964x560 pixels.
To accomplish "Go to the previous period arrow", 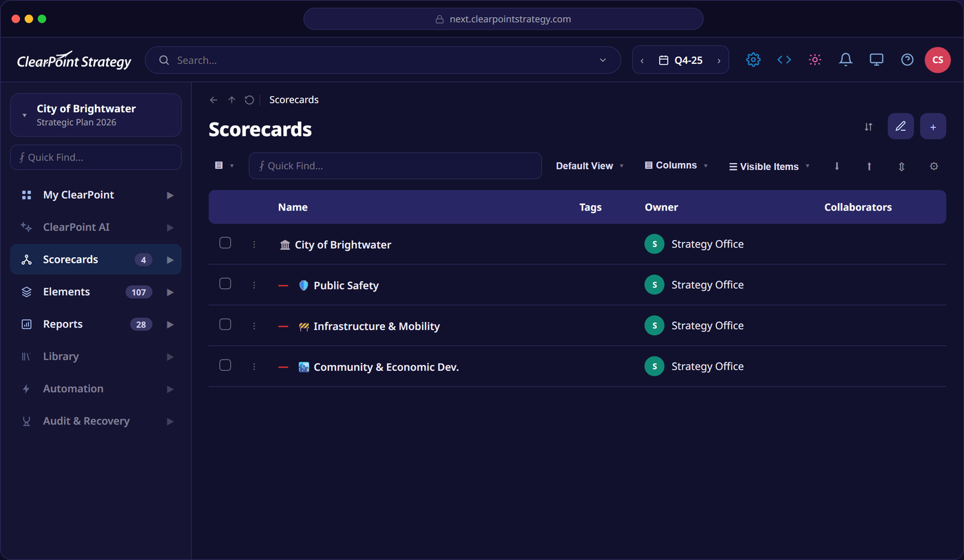I will [x=642, y=61].
